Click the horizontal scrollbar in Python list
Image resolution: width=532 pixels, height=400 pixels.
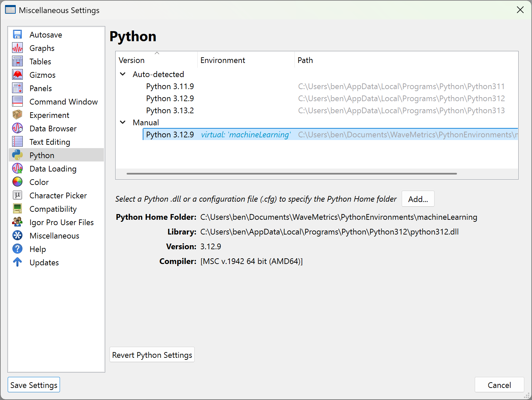(291, 174)
